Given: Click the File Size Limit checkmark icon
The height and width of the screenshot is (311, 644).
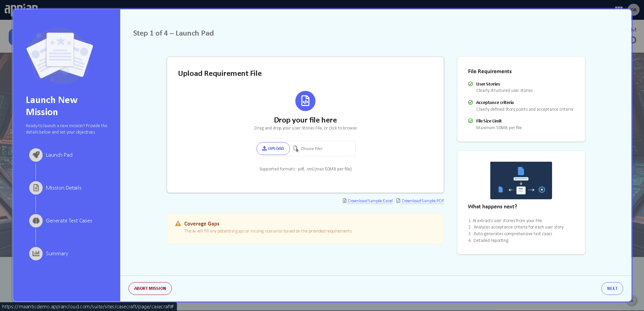Looking at the screenshot, I should pos(470,121).
